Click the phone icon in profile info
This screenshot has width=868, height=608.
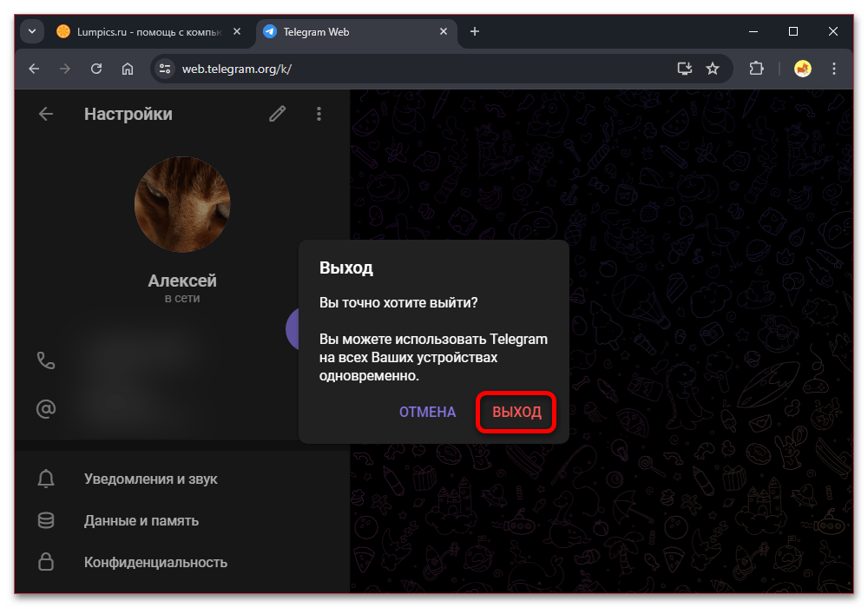pos(46,360)
